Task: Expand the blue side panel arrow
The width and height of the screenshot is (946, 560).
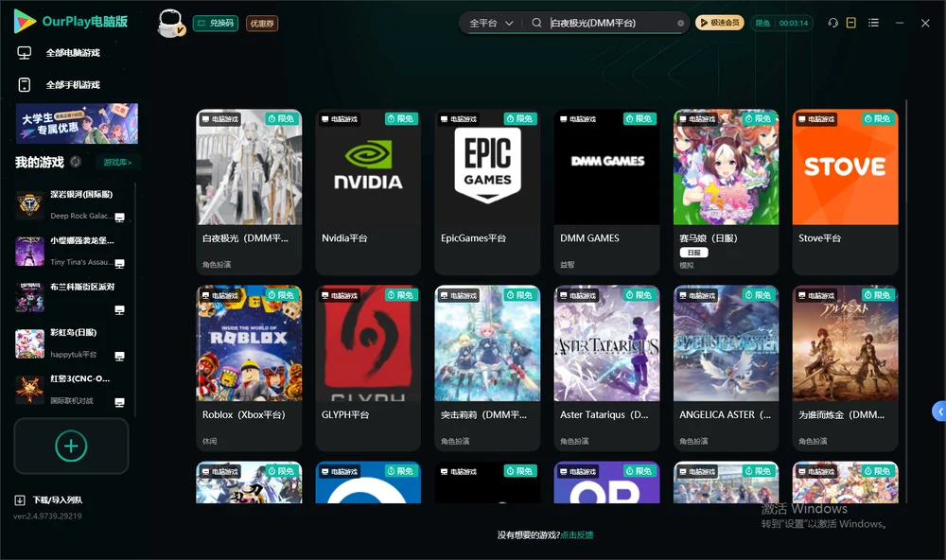Action: [x=939, y=411]
